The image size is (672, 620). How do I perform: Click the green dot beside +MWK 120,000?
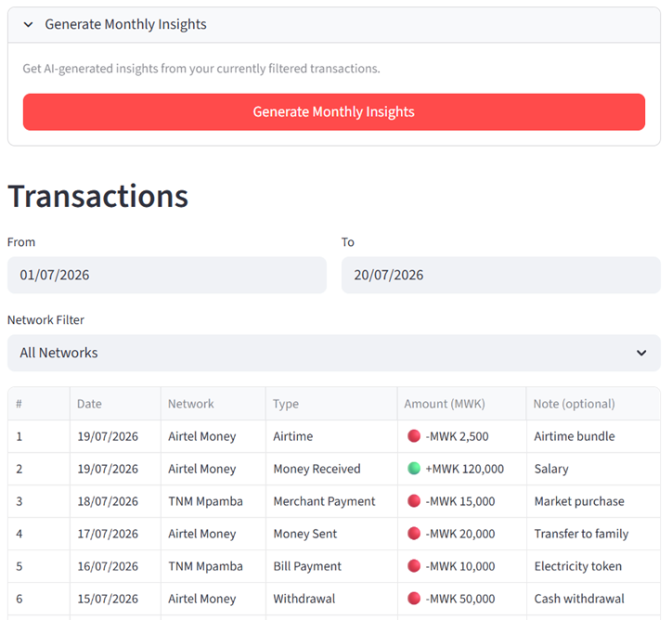pyautogui.click(x=414, y=469)
